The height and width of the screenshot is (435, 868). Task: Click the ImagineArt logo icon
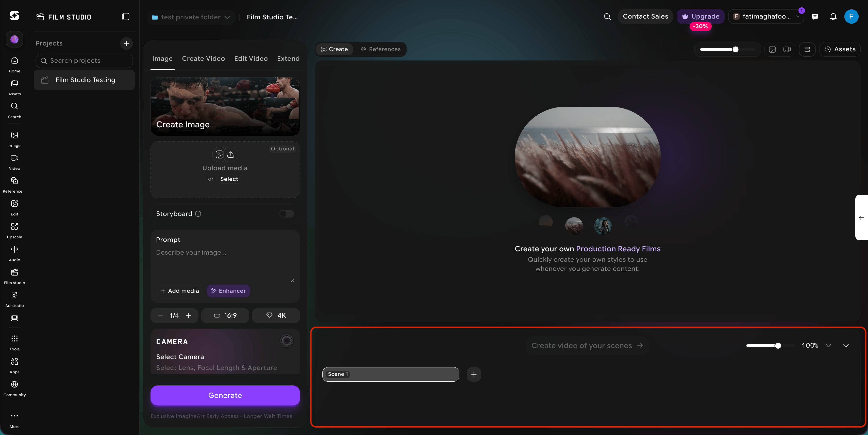tap(14, 15)
